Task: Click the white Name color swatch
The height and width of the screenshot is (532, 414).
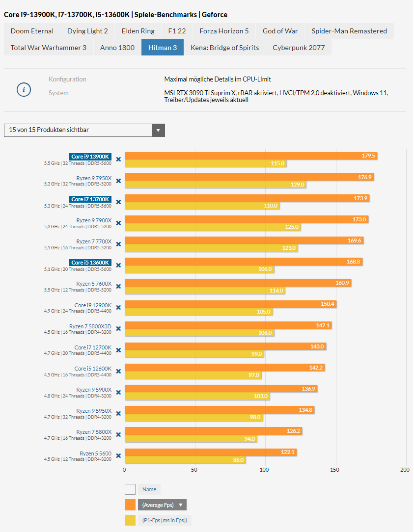Action: tap(130, 489)
